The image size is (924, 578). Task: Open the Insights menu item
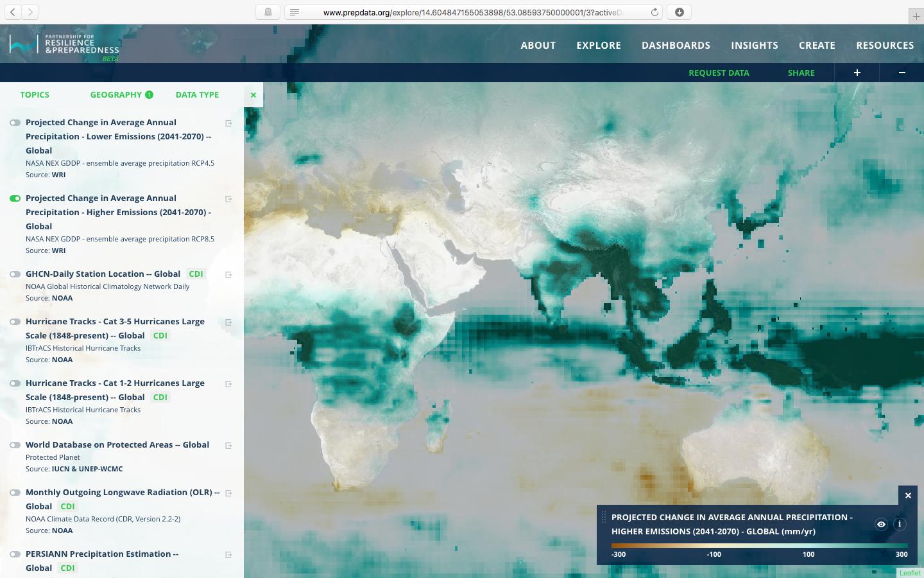pyautogui.click(x=755, y=45)
